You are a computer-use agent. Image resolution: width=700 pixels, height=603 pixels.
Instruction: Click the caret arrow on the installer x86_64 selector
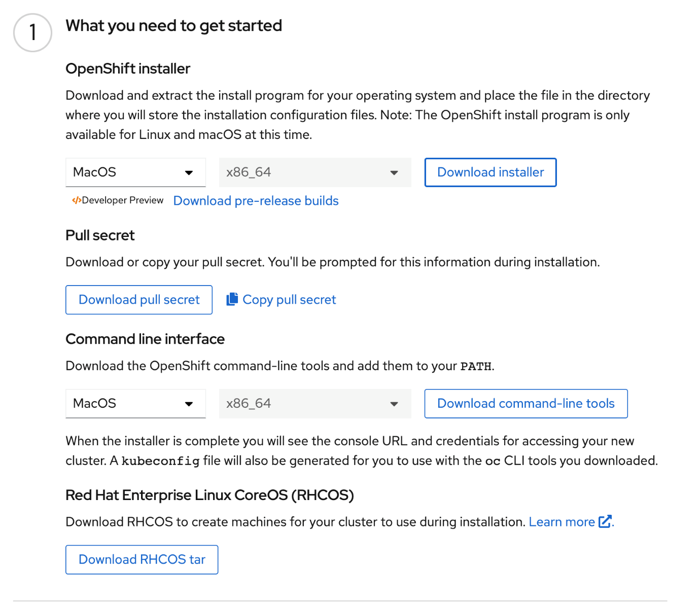(394, 172)
